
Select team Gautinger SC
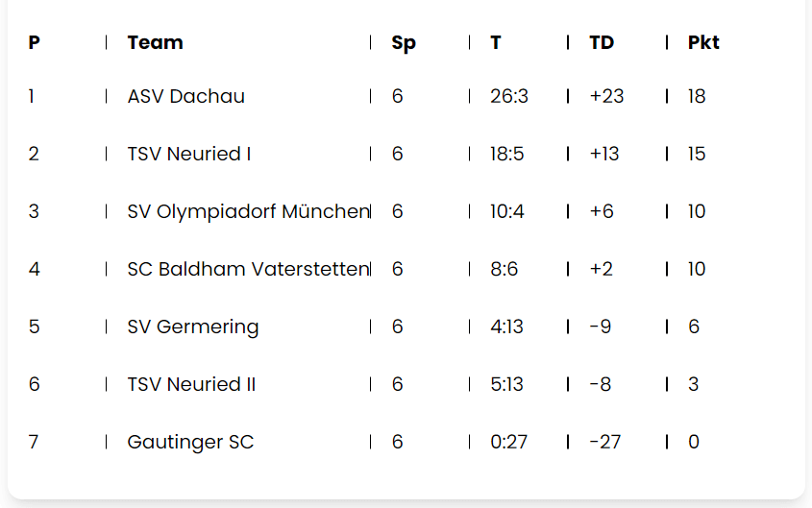190,443
